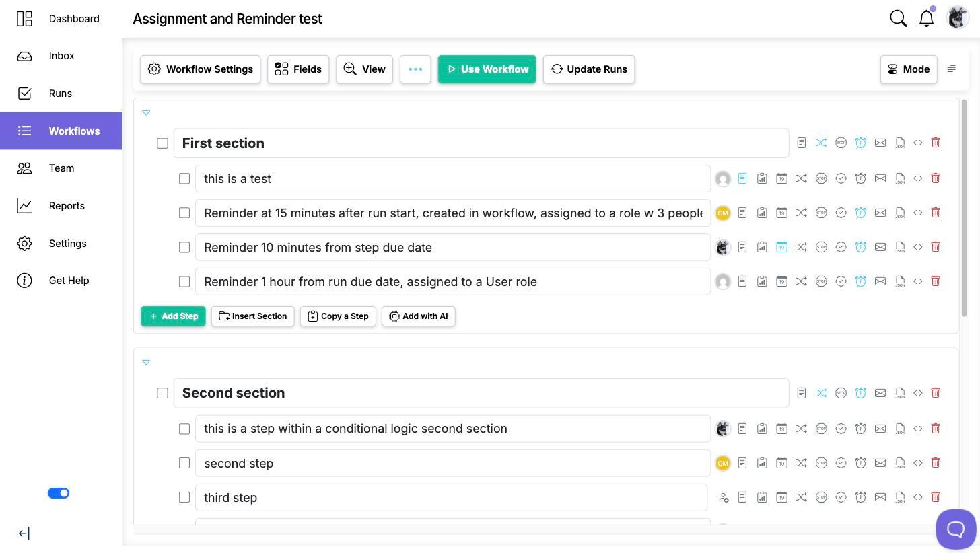Screen dimensions: 980x553
Task: Click the Insert Section button
Action: coord(252,316)
